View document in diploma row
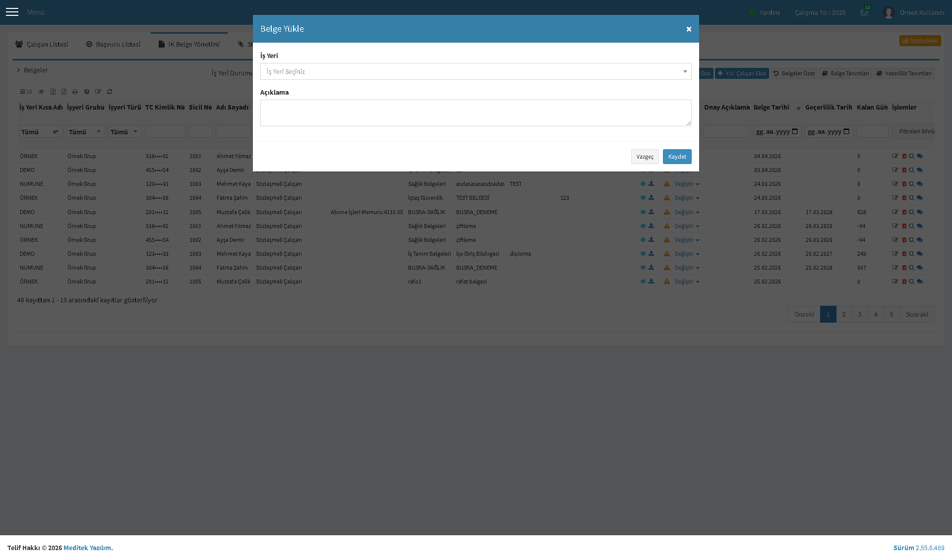The height and width of the screenshot is (560, 952). point(643,254)
